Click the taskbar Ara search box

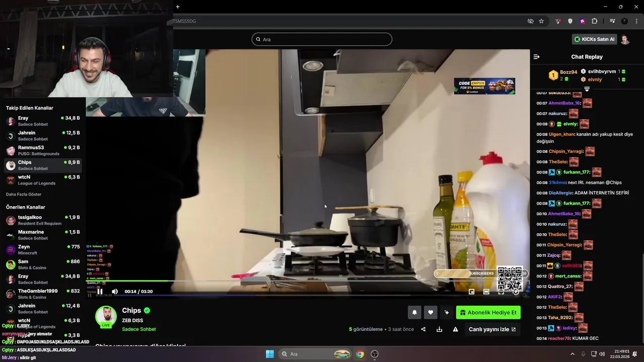click(316, 354)
